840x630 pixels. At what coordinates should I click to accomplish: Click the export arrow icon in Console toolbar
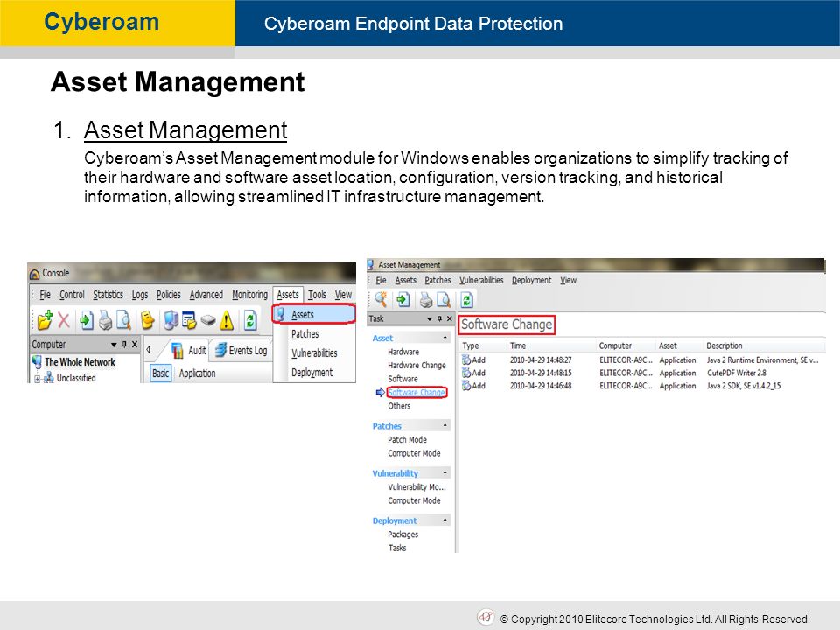pos(87,320)
